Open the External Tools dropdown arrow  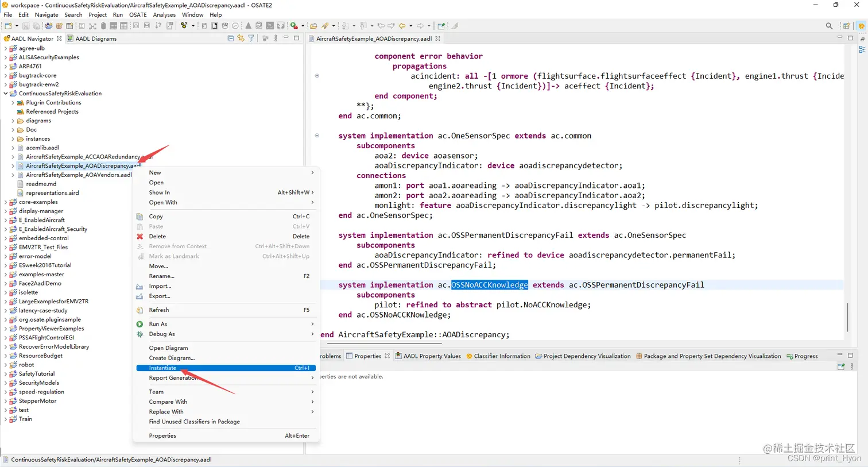[x=303, y=26]
